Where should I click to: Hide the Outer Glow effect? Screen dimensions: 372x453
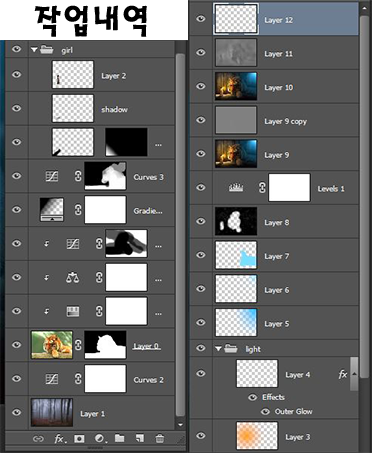265,412
